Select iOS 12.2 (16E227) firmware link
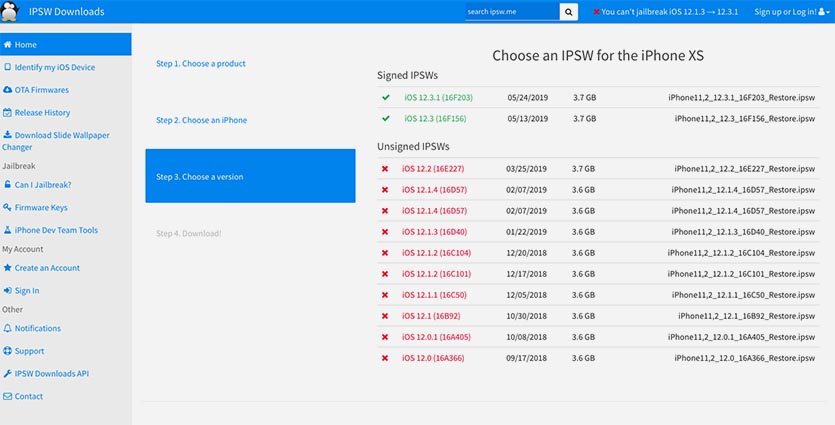 (x=433, y=169)
